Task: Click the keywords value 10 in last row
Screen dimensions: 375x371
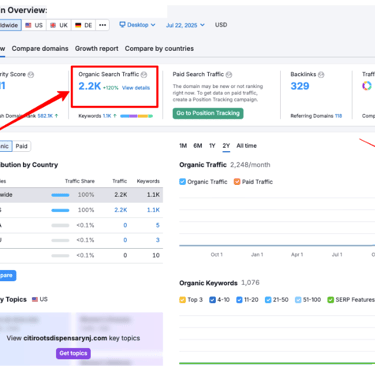Action: point(156,255)
